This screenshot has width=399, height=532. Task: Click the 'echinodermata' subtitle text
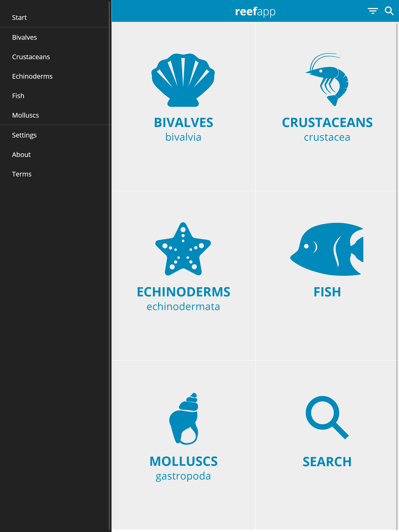tap(183, 306)
